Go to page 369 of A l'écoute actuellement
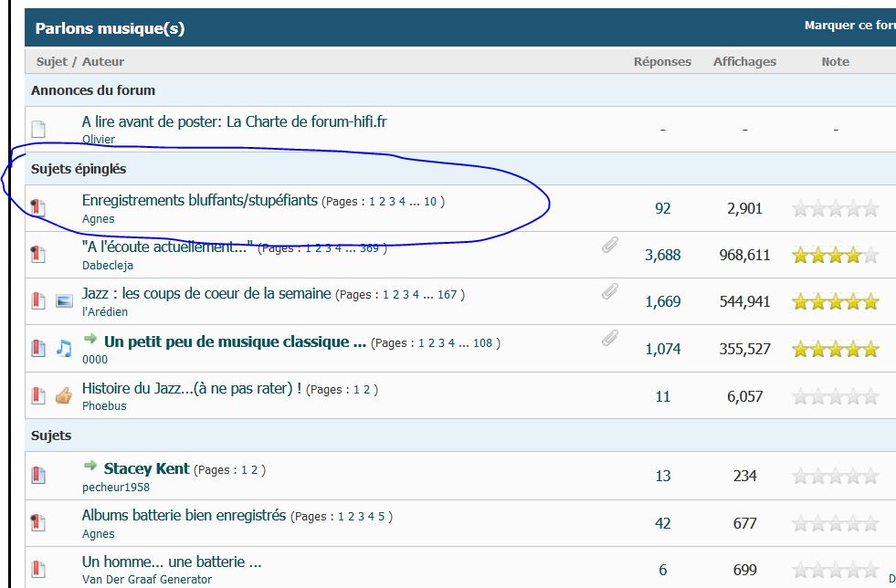 point(369,248)
